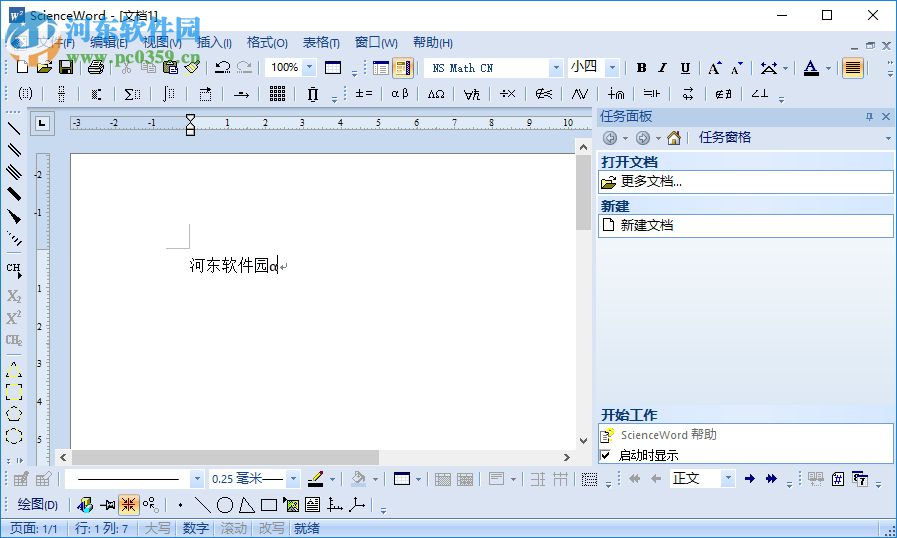Click the line color pen swatch
This screenshot has height=538, width=897.
point(316,478)
